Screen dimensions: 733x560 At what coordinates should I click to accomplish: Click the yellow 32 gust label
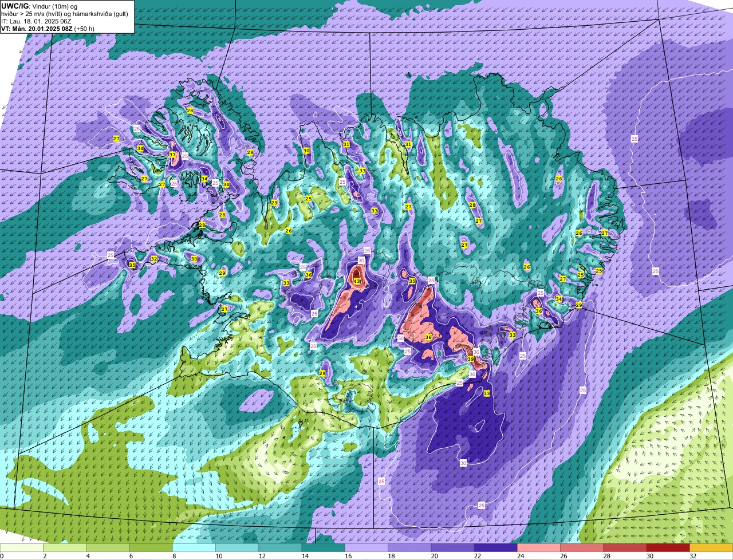153,259
